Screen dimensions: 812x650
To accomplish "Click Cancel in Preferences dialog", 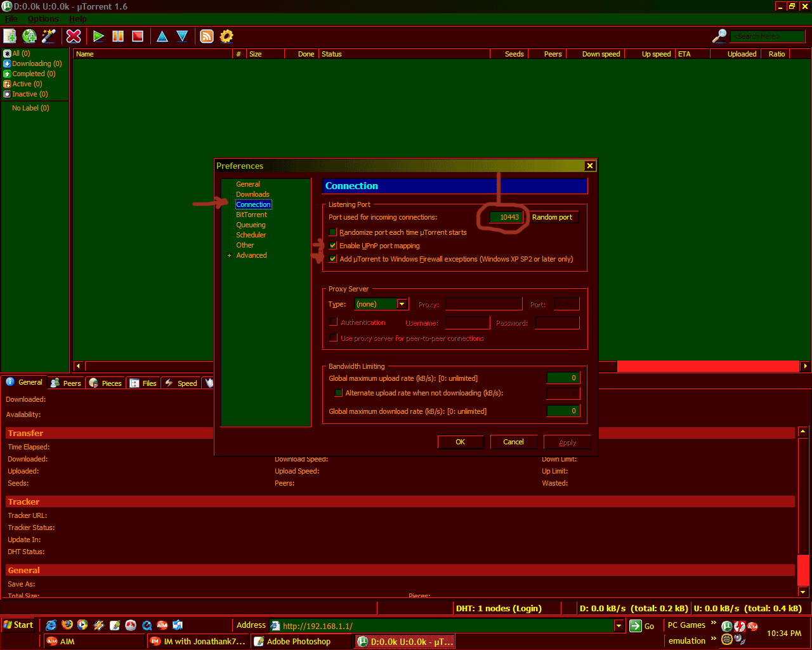I will [x=513, y=442].
